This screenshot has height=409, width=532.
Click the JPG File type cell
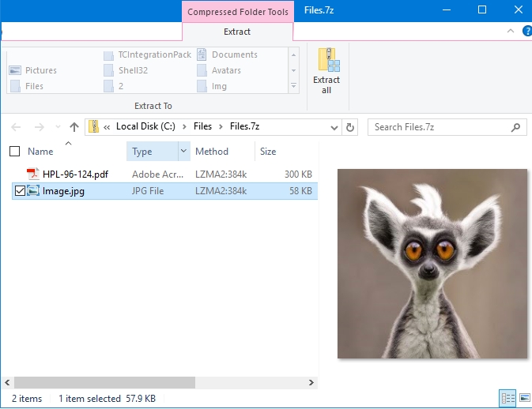[x=148, y=191]
